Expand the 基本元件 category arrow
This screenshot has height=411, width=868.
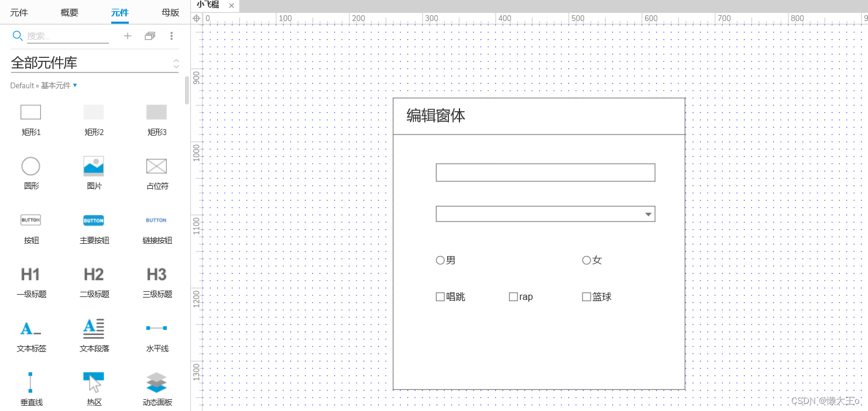tap(75, 85)
